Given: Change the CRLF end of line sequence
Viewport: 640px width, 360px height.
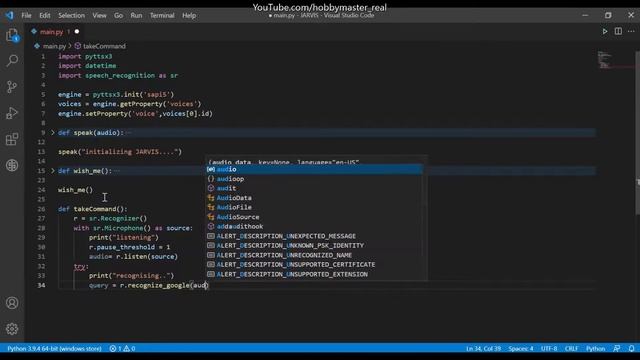Looking at the screenshot, I should coord(571,349).
